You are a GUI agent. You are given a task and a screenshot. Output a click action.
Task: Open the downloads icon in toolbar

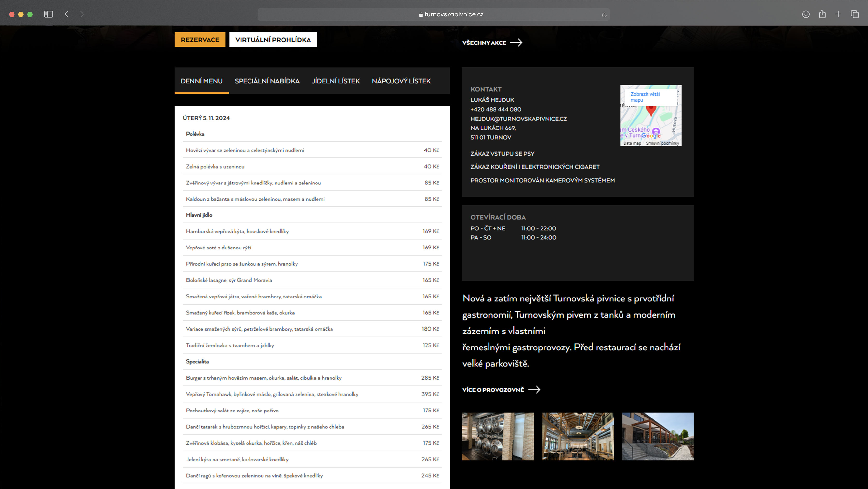point(806,14)
